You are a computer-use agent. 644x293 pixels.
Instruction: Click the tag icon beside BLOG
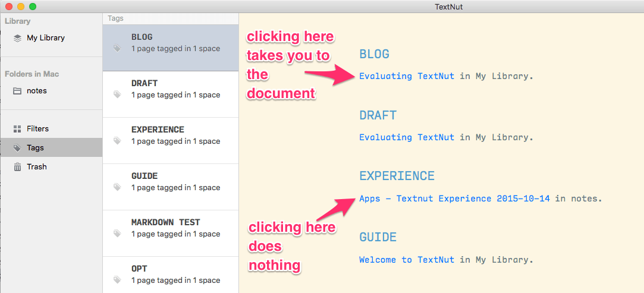pos(117,48)
